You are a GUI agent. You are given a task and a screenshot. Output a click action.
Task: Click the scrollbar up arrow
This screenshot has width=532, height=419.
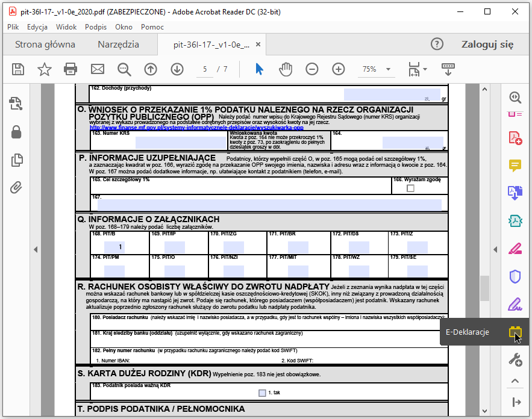(484, 89)
